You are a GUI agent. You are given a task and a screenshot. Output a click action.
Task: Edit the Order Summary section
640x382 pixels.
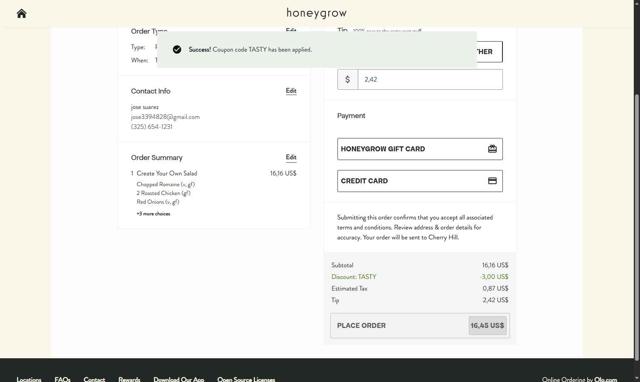[291, 157]
